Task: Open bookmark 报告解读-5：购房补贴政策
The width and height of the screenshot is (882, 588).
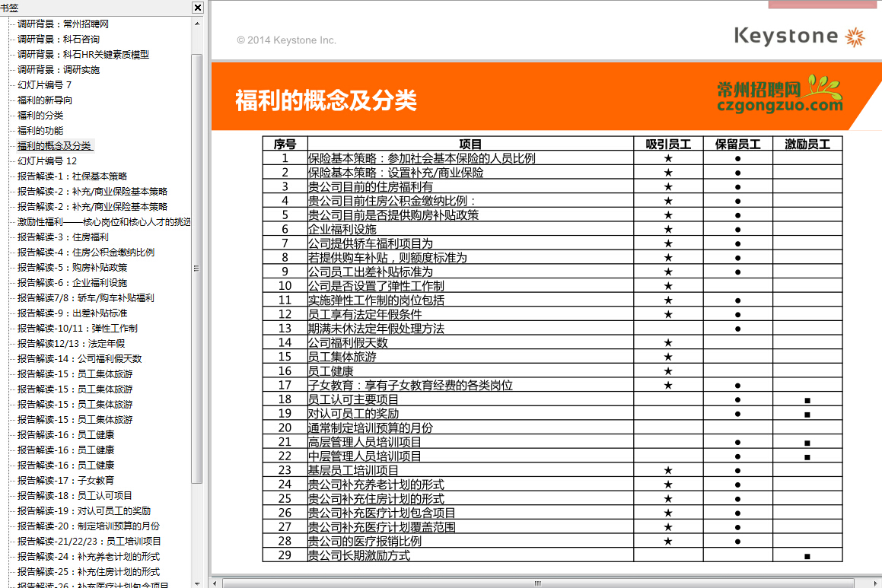Action: tap(72, 267)
